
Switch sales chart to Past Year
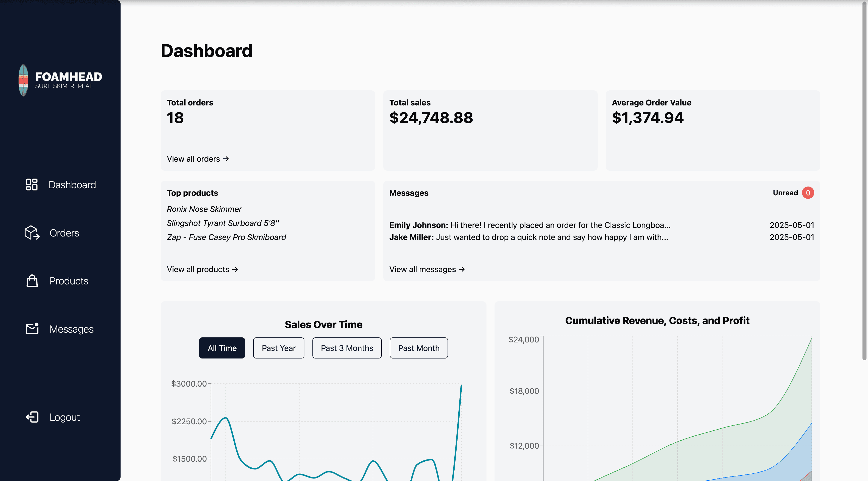tap(279, 348)
